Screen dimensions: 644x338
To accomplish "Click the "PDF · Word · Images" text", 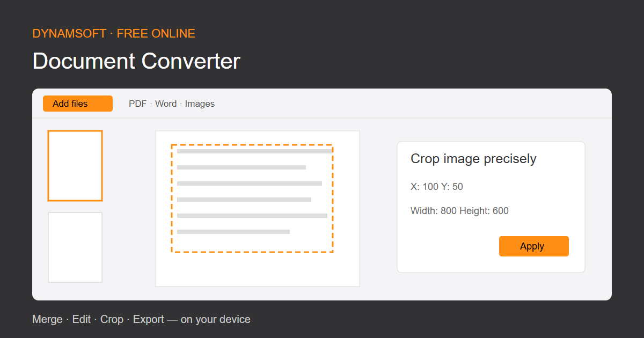I will point(172,104).
